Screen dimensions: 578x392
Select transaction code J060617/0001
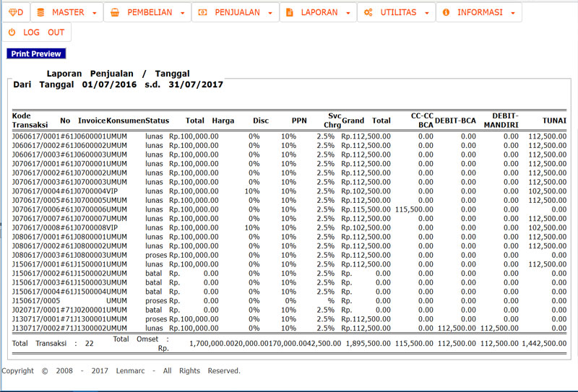35,136
